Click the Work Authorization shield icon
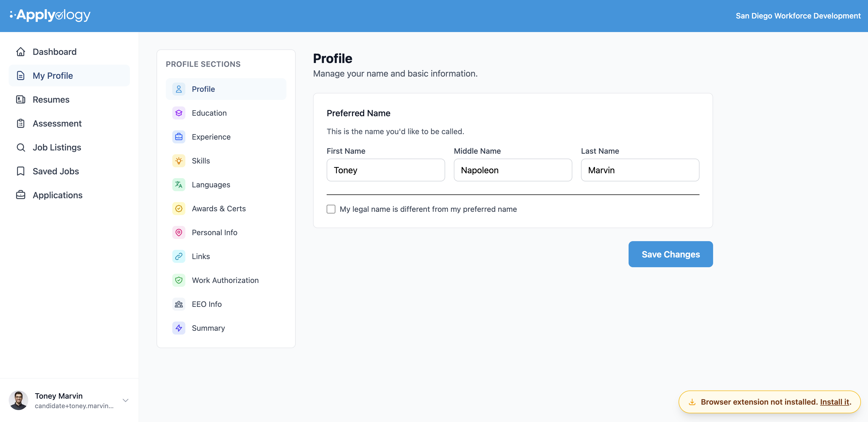Viewport: 868px width, 422px height. click(x=179, y=280)
